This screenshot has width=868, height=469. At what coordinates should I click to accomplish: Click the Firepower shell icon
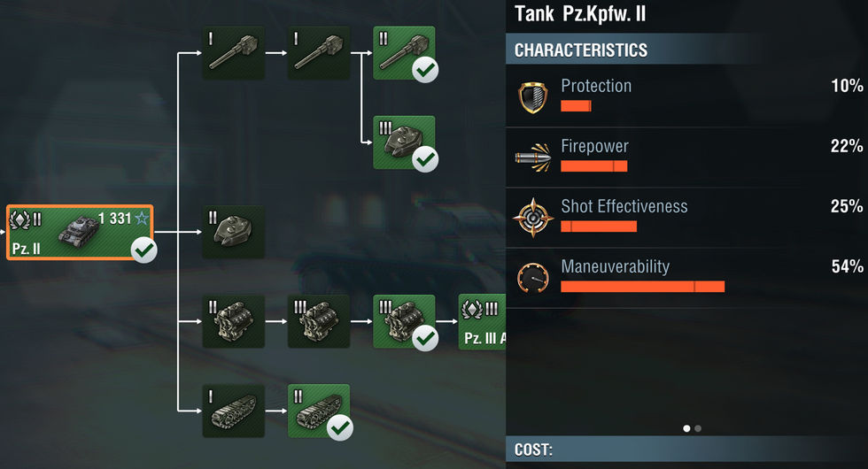click(533, 158)
